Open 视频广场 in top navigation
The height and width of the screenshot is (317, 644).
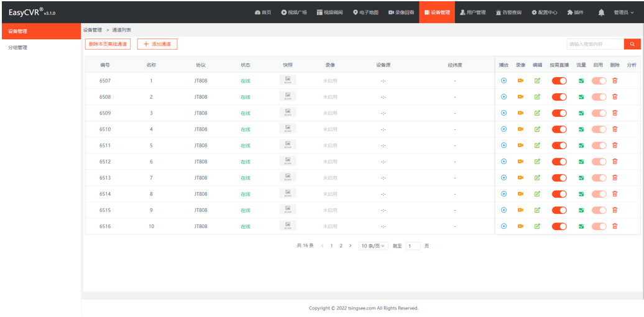294,12
